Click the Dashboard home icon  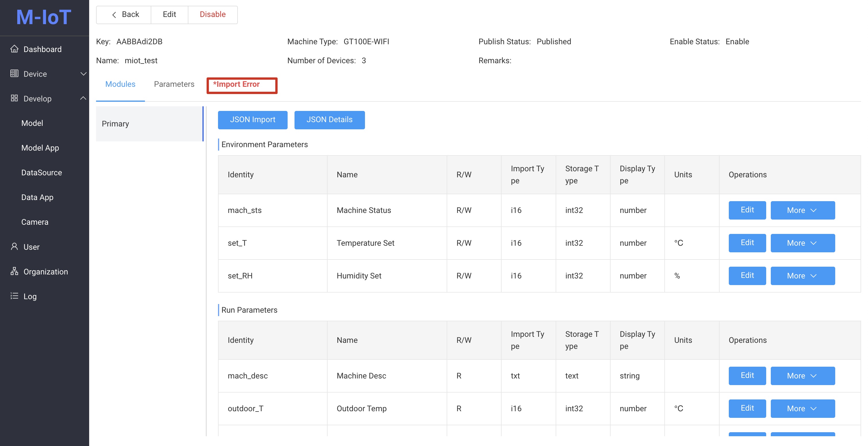pos(14,49)
